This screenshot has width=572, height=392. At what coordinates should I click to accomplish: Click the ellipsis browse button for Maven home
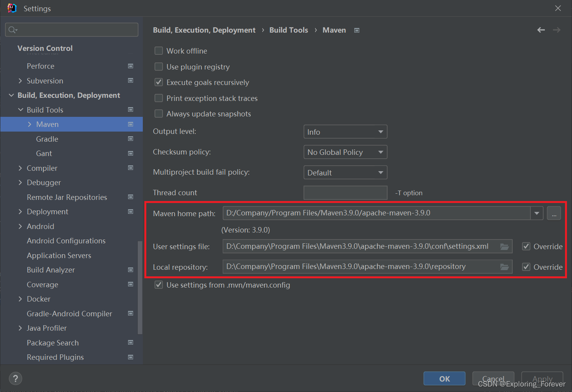pyautogui.click(x=554, y=213)
